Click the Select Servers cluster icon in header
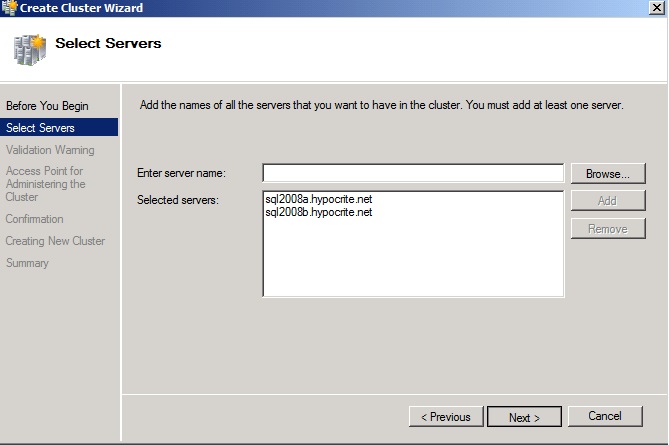The width and height of the screenshot is (669, 445). pyautogui.click(x=29, y=50)
